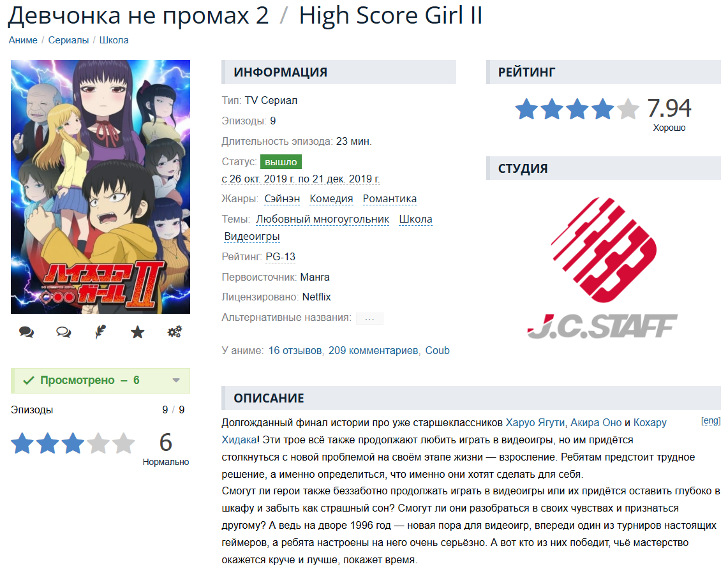Open the outlined discussion bubbles icon

pos(64,332)
